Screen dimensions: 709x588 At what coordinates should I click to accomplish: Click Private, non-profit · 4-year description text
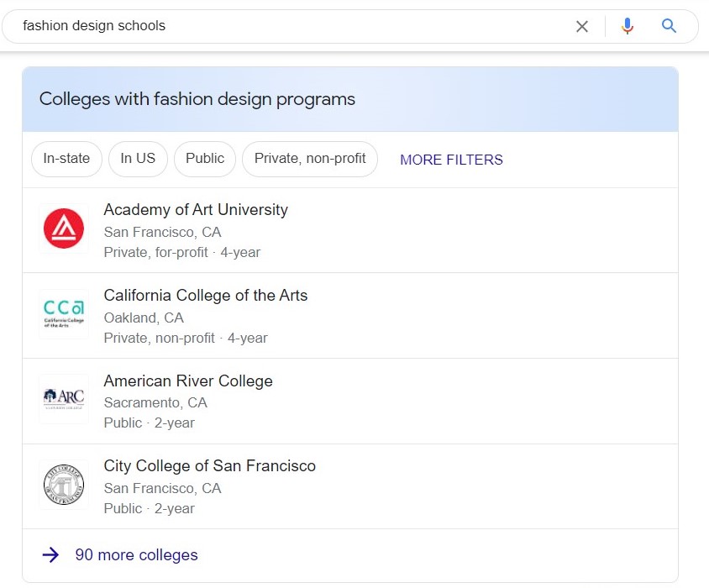186,339
